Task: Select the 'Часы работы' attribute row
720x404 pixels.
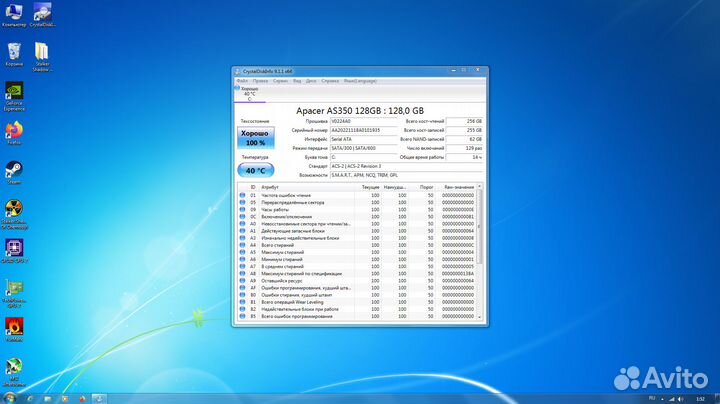Action: pyautogui.click(x=357, y=209)
